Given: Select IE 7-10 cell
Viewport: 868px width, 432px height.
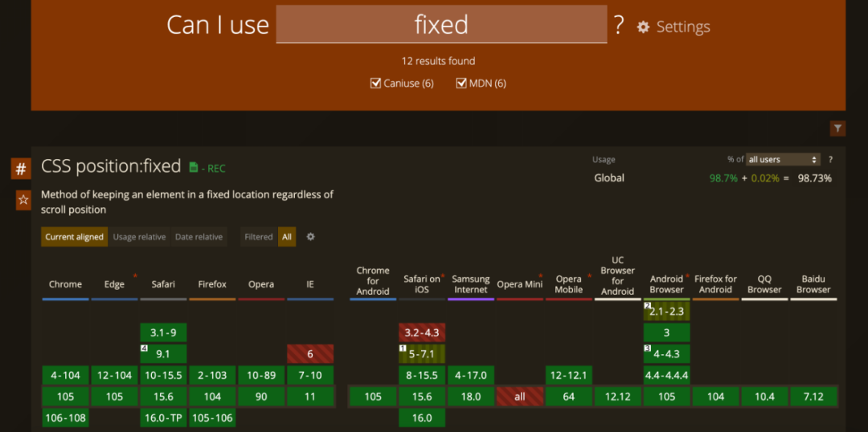Looking at the screenshot, I should click(x=310, y=375).
